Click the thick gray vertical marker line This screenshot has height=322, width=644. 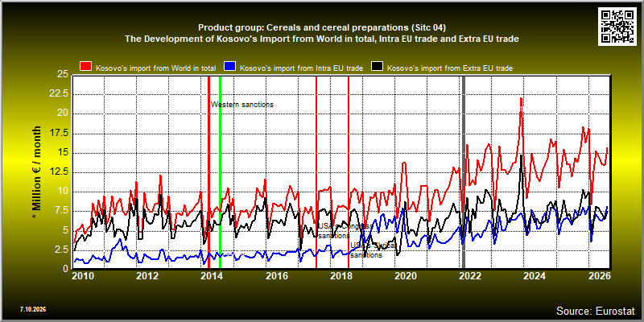[464, 172]
